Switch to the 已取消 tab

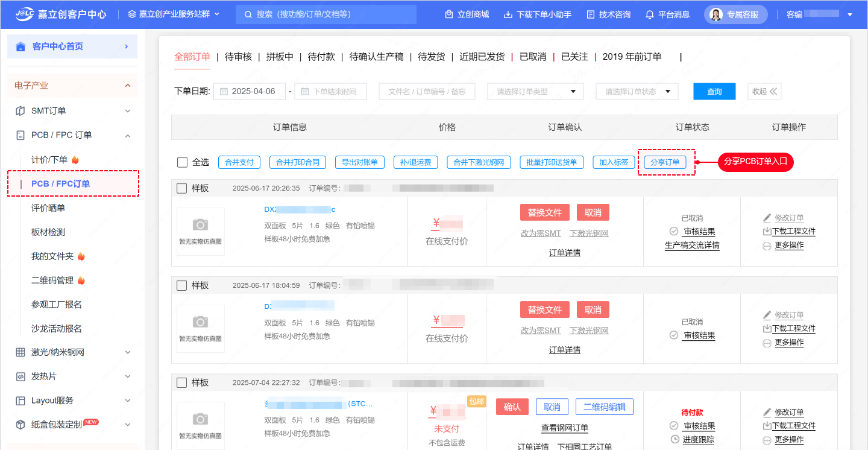[x=533, y=57]
